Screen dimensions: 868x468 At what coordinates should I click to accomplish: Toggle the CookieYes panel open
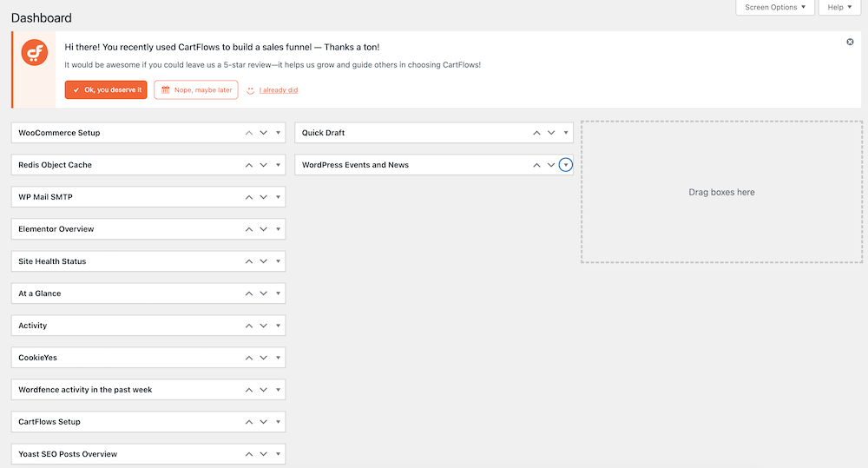click(279, 358)
